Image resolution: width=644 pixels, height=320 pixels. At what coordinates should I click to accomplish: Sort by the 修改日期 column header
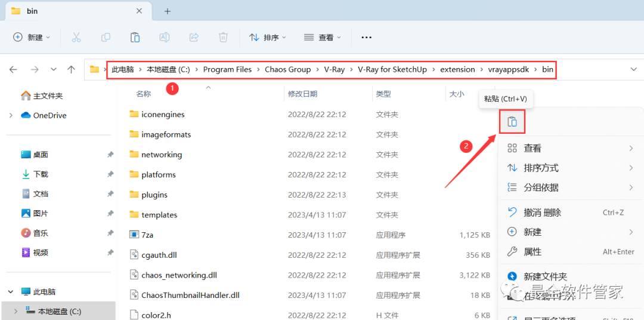303,94
